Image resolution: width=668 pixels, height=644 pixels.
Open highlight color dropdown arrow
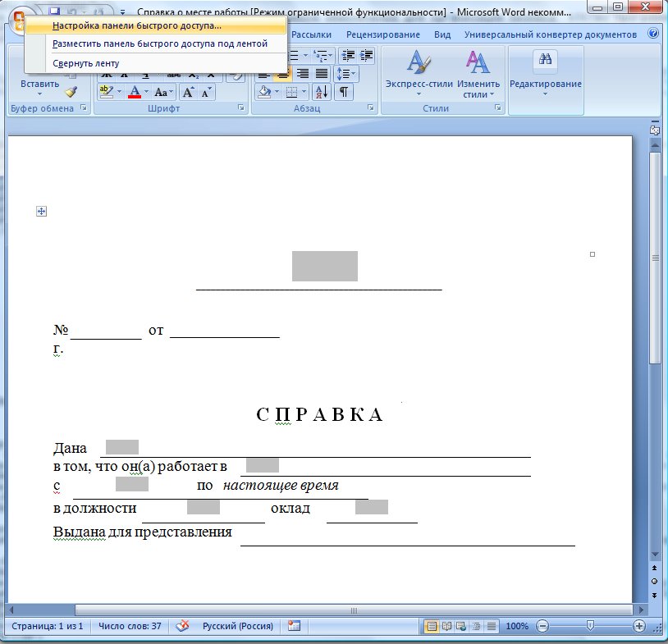click(x=119, y=92)
